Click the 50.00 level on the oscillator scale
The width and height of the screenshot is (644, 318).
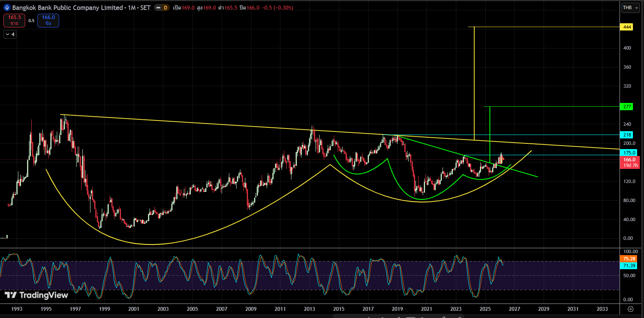[630, 276]
